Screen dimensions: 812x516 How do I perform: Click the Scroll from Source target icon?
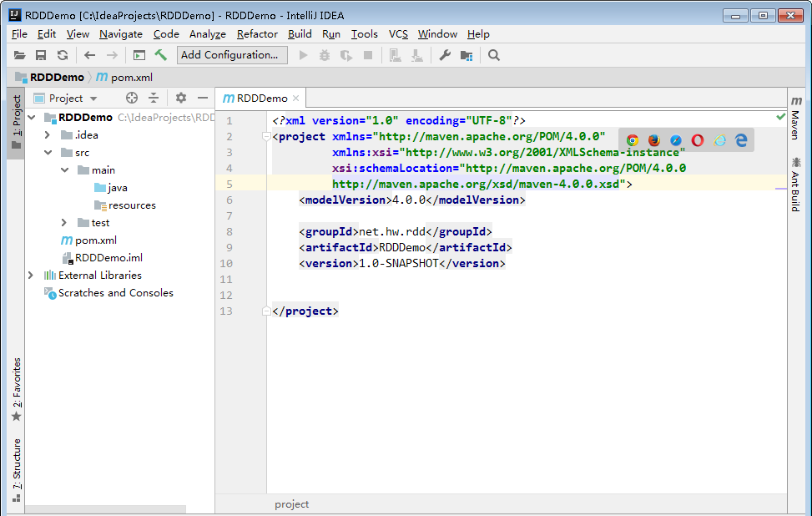pos(132,98)
